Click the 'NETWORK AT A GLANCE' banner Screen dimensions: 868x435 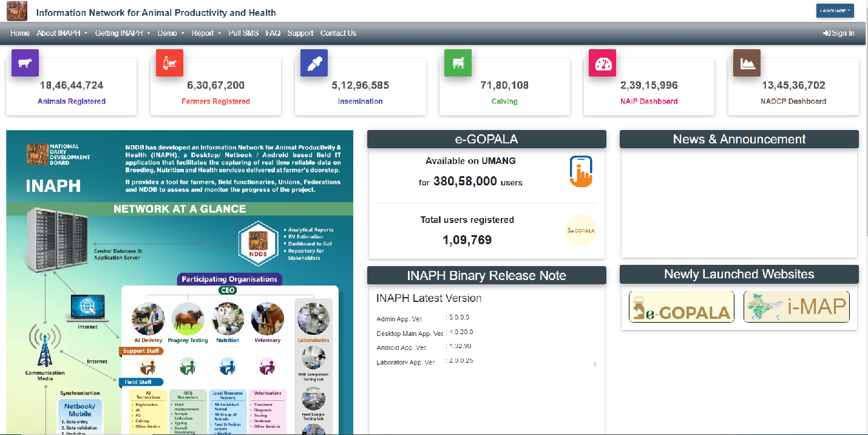click(180, 209)
